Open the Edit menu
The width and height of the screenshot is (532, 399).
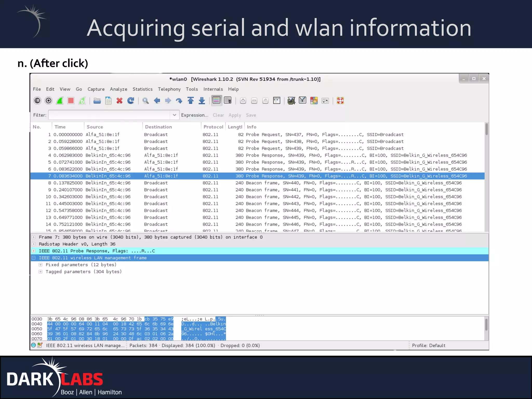pyautogui.click(x=50, y=89)
